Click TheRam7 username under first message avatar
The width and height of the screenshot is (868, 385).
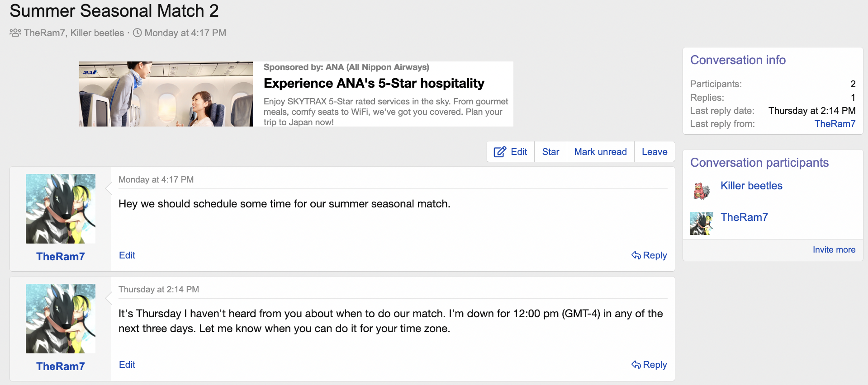click(61, 257)
